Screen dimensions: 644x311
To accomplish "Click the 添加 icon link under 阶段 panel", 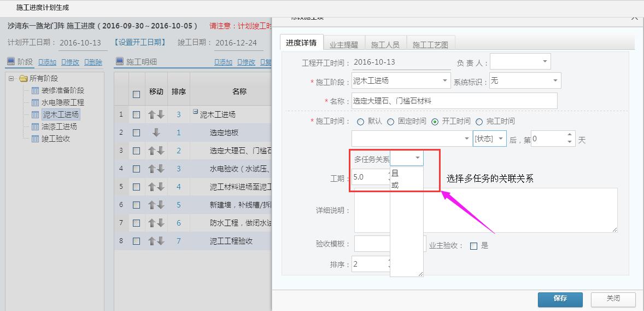I will pos(47,62).
